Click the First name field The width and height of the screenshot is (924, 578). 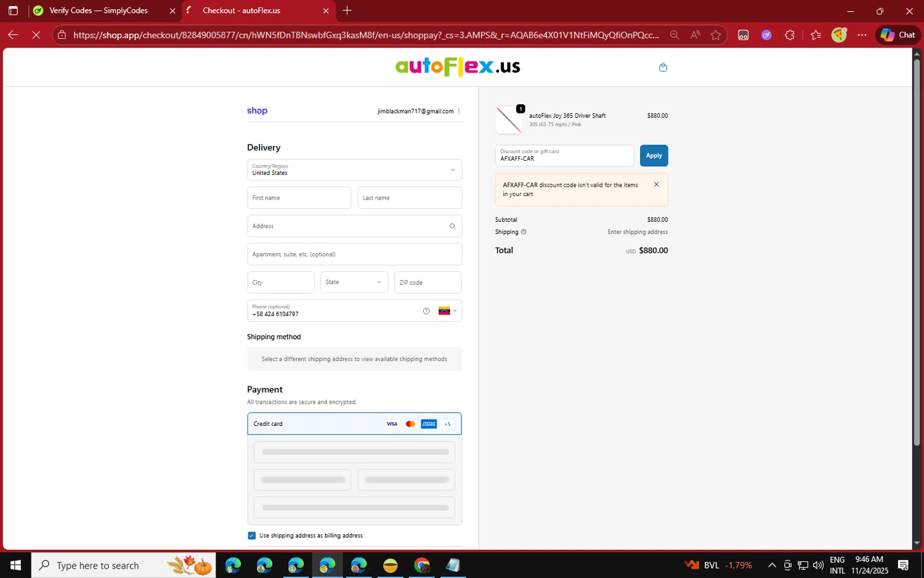click(x=299, y=198)
